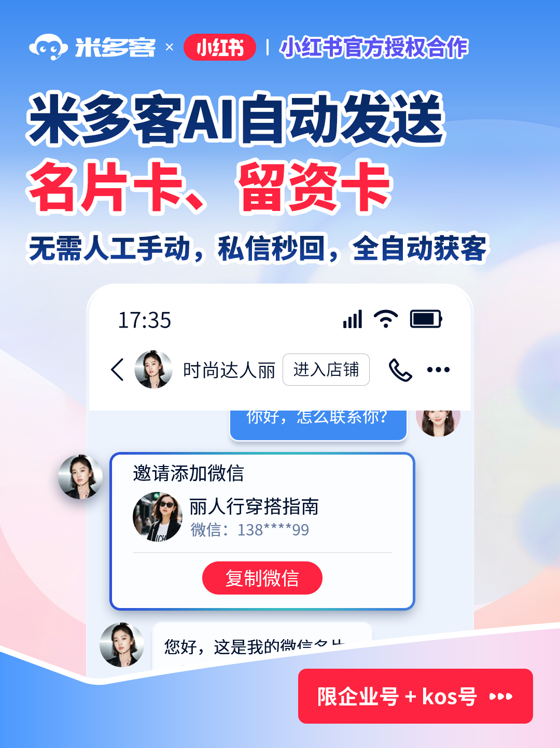Tap the cellular signal bars icon
This screenshot has height=748, width=560.
coord(353,319)
